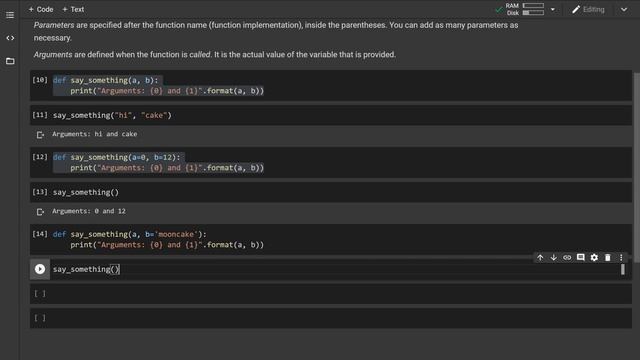Move the selected cell up
Screen dimensions: 640x360
pos(540,258)
